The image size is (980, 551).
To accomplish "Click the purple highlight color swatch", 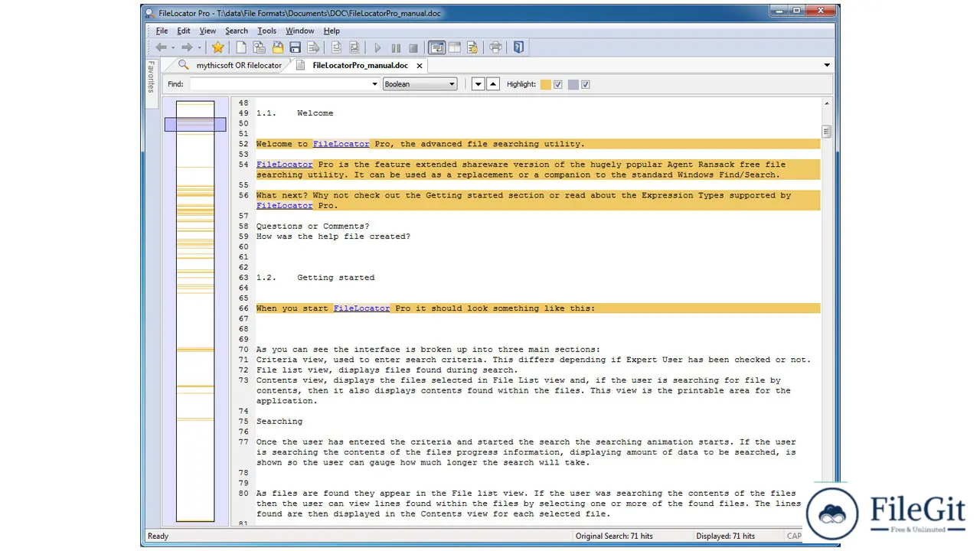I will click(x=573, y=84).
